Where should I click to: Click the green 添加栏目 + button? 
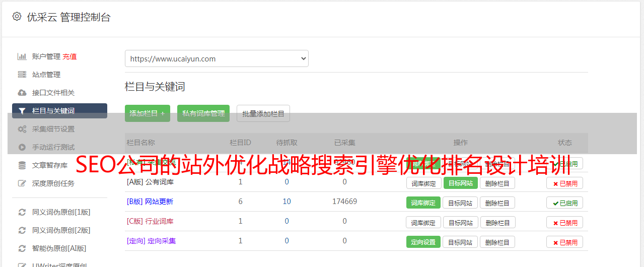(x=148, y=113)
